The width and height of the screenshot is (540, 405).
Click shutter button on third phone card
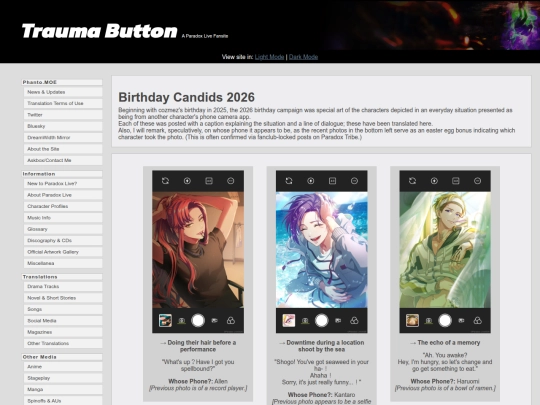click(x=445, y=321)
